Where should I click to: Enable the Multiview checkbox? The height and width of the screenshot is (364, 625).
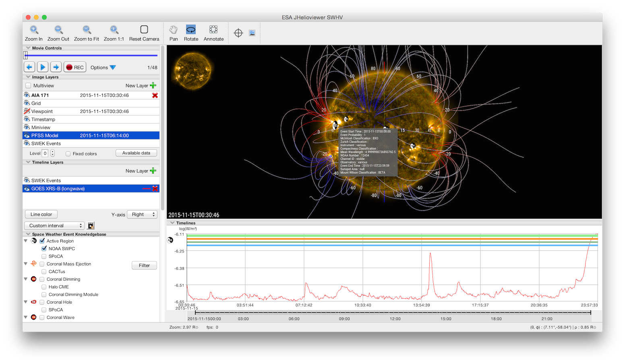(28, 86)
